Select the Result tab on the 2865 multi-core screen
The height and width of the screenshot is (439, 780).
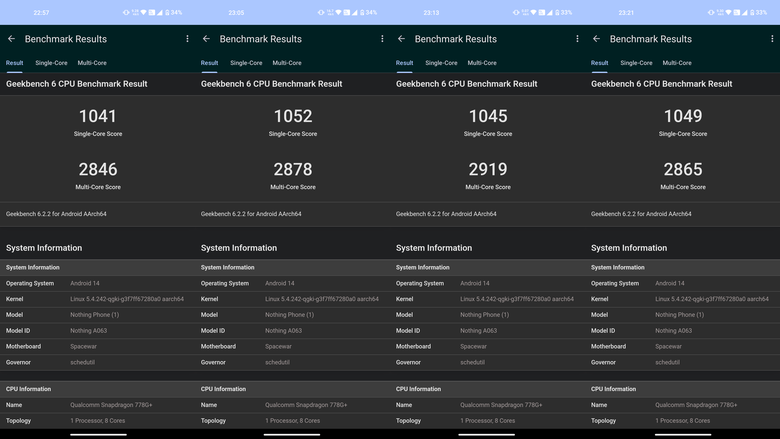[x=599, y=63]
